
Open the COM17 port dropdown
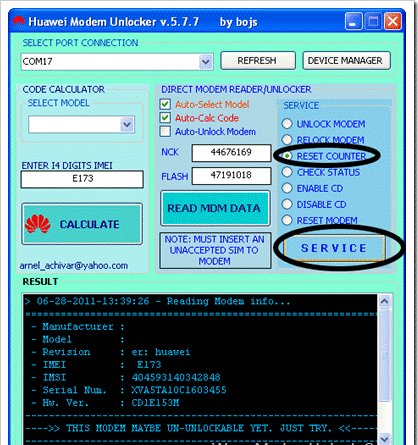pos(206,62)
